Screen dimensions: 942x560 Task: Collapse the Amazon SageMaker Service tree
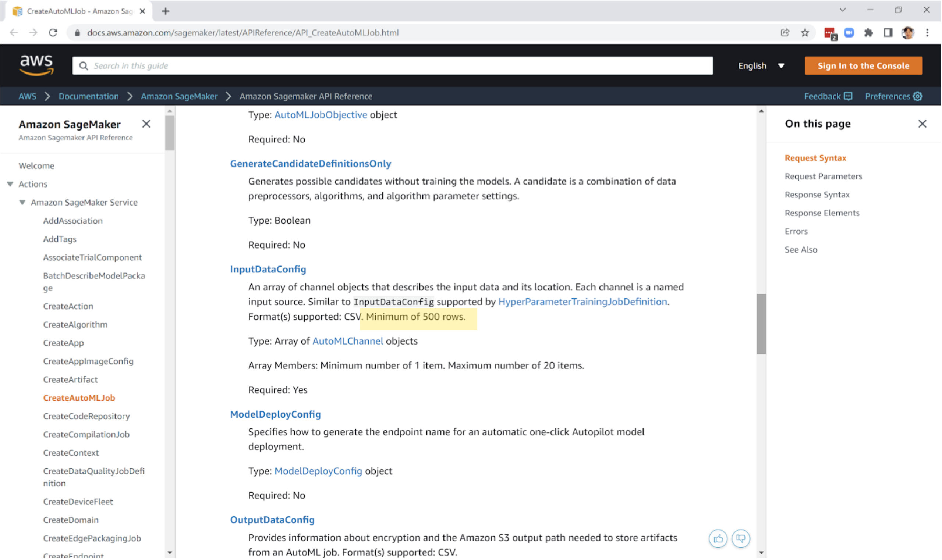(x=22, y=202)
